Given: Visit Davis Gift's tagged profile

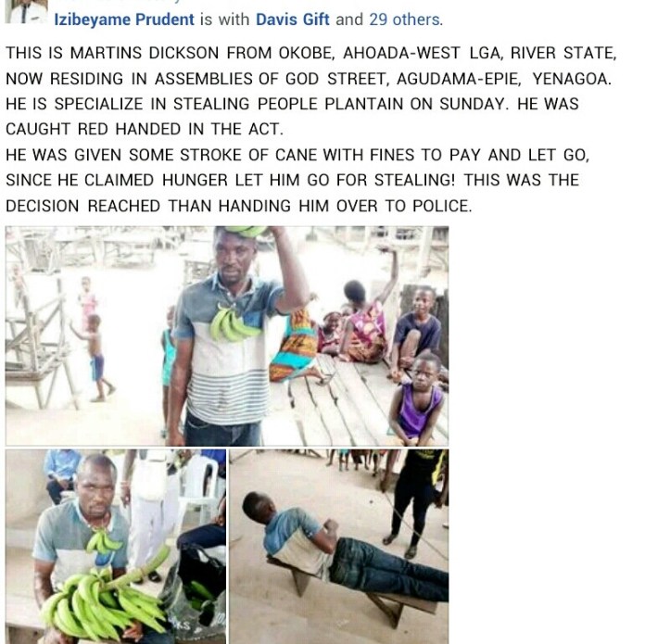Looking at the screenshot, I should (292, 19).
